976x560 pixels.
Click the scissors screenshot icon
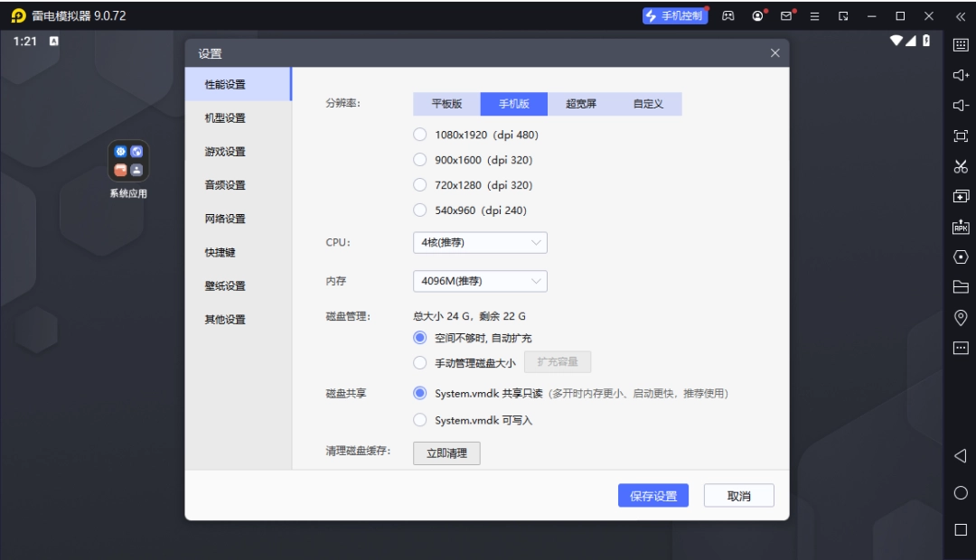pos(961,166)
